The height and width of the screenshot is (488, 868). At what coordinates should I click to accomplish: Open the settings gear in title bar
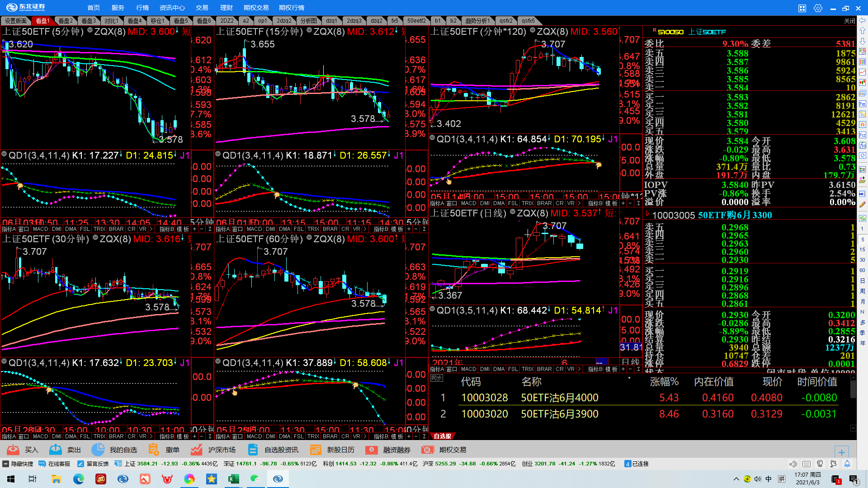pos(818,8)
